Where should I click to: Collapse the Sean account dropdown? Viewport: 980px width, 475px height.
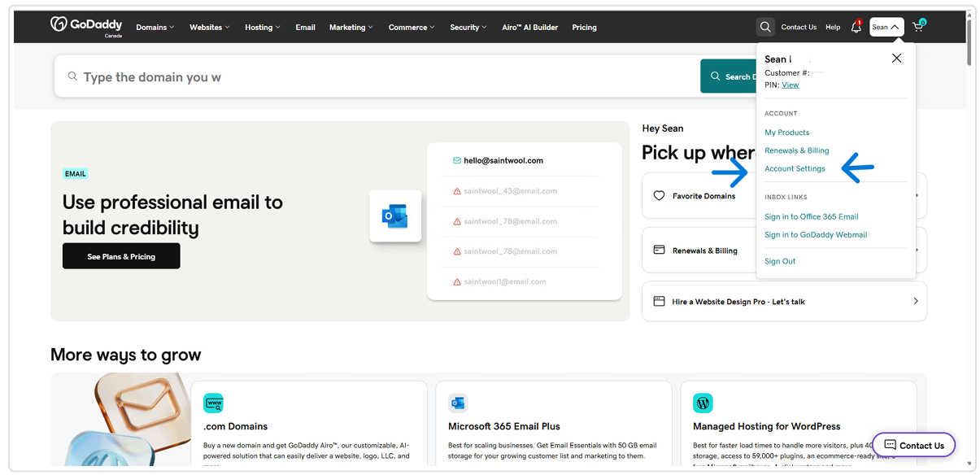point(886,27)
